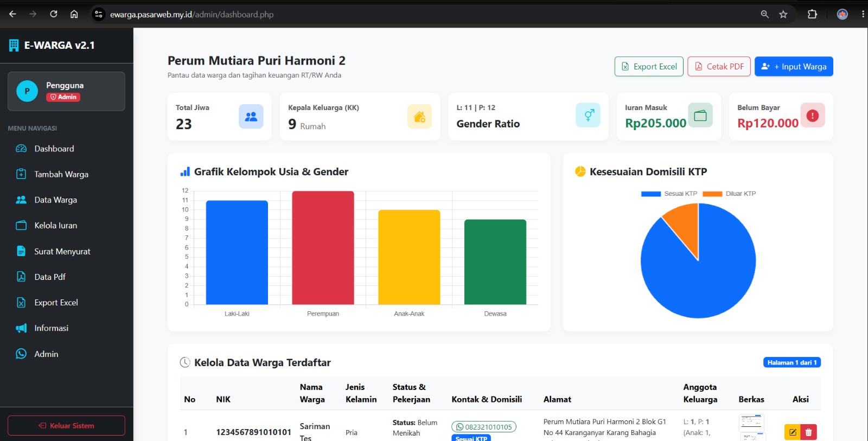
Task: Click the zoom magnifier icon in address bar
Action: (x=765, y=14)
